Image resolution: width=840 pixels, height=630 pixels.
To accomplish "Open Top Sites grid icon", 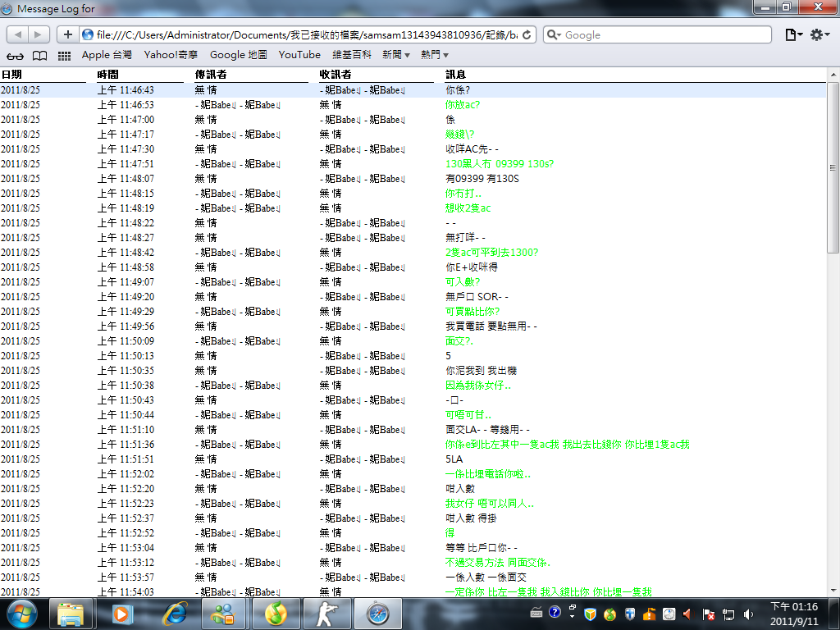I will [x=64, y=56].
